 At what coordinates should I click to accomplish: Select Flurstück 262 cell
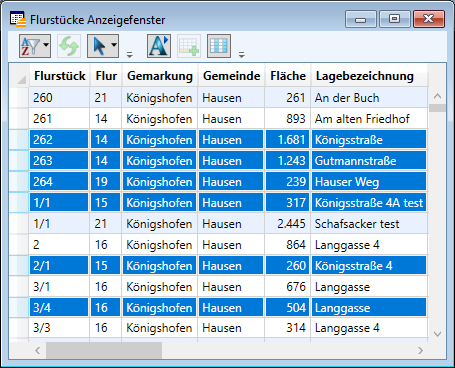click(x=59, y=139)
